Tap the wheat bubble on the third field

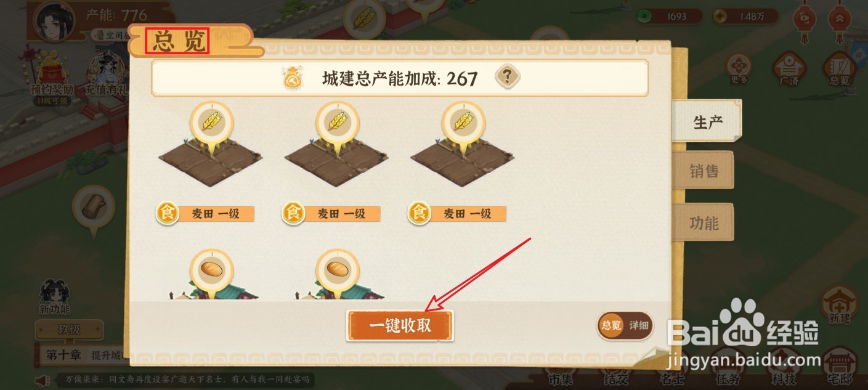pyautogui.click(x=463, y=123)
